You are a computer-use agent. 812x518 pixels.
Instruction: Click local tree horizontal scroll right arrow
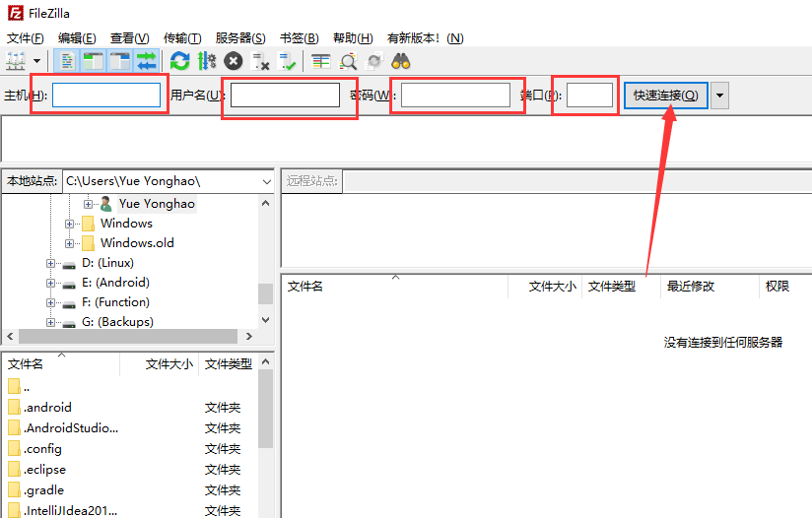(249, 337)
